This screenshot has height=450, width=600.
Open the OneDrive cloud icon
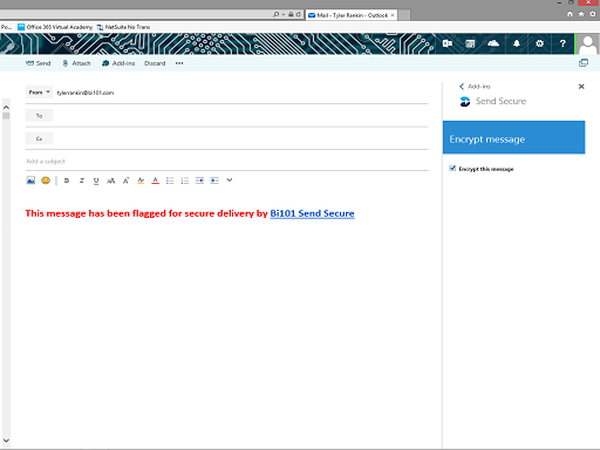493,44
